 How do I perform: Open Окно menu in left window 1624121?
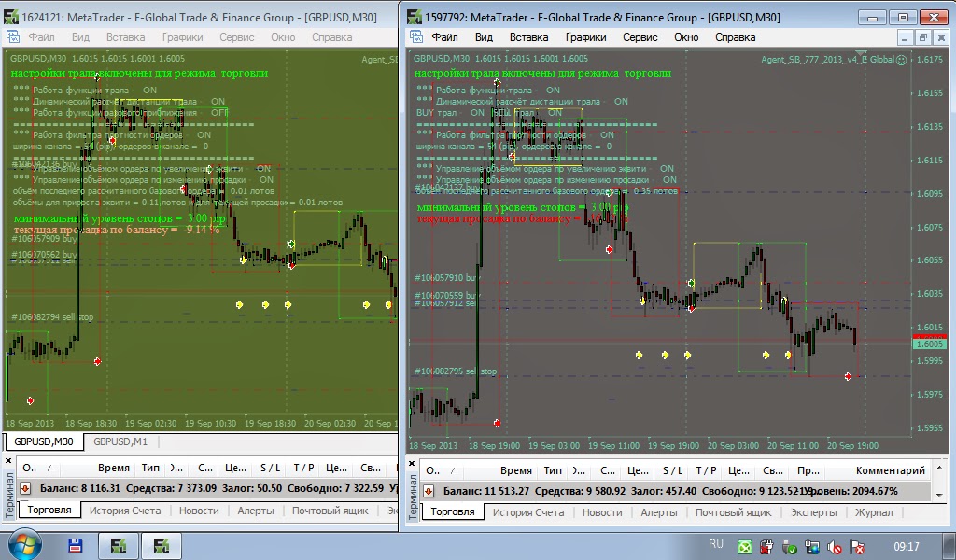[x=283, y=37]
